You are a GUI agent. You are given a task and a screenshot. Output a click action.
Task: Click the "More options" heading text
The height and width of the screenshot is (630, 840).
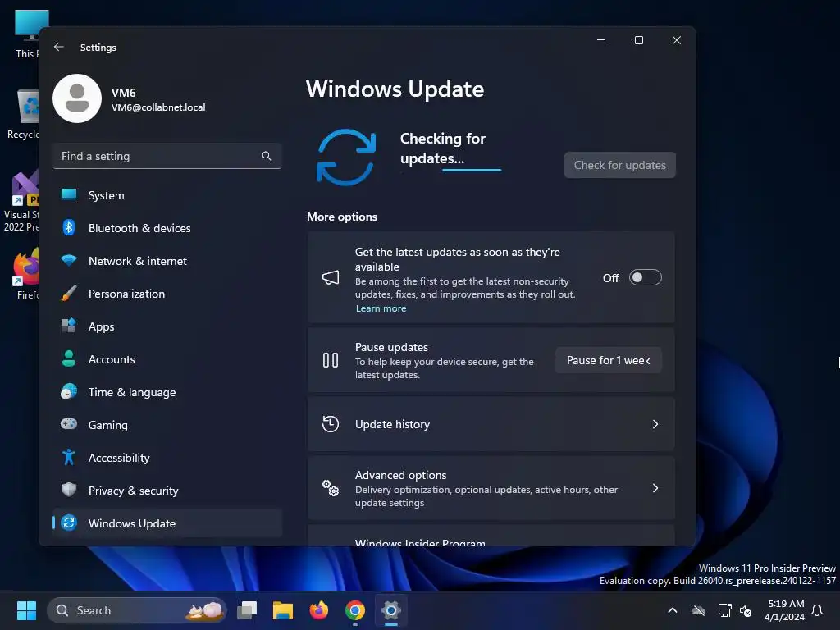click(x=342, y=217)
